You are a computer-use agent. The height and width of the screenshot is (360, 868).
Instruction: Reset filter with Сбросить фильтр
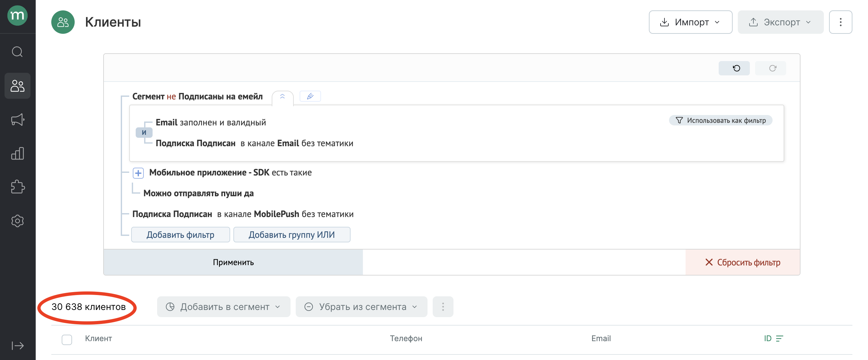coord(743,262)
